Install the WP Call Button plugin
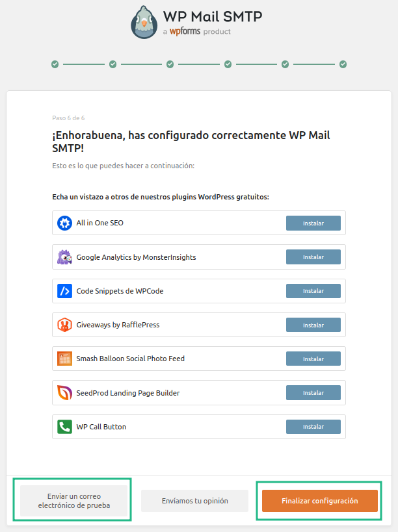The height and width of the screenshot is (532, 398). 313,427
